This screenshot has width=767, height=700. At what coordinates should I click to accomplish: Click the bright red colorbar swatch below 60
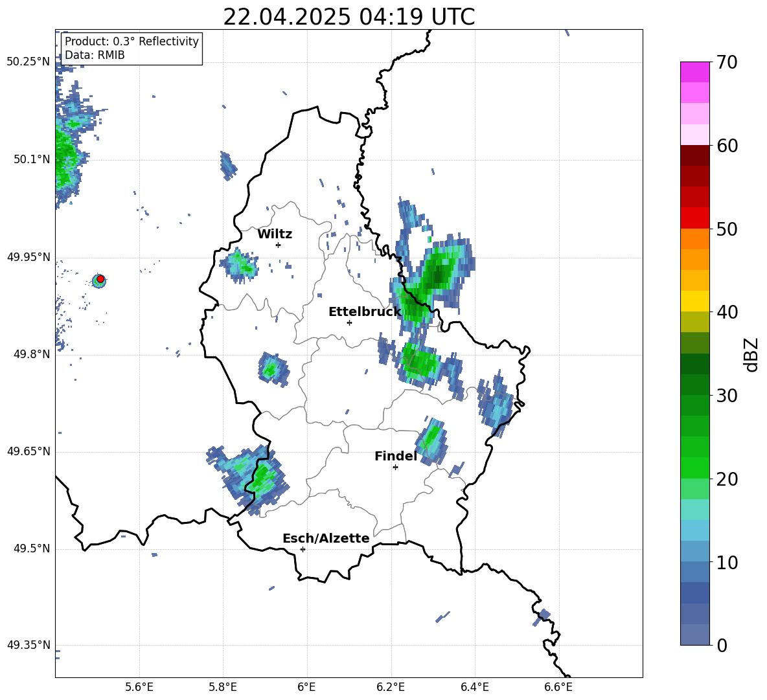[x=695, y=218]
